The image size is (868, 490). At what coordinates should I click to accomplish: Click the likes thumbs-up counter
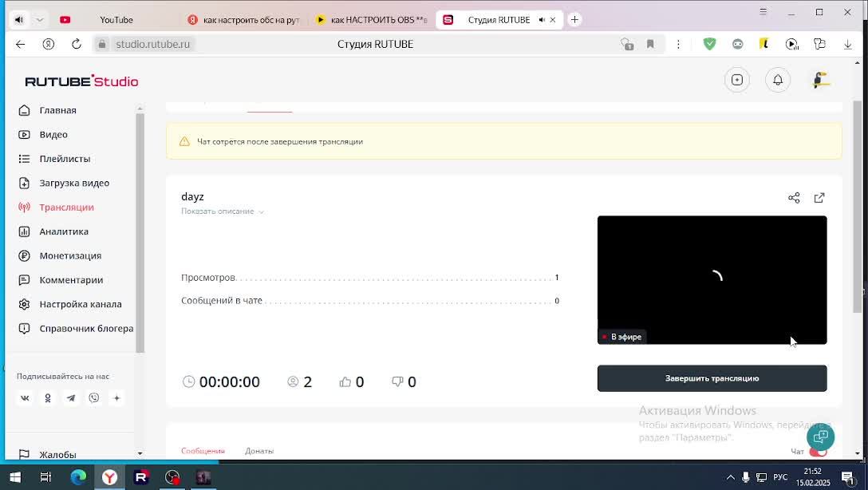[352, 382]
